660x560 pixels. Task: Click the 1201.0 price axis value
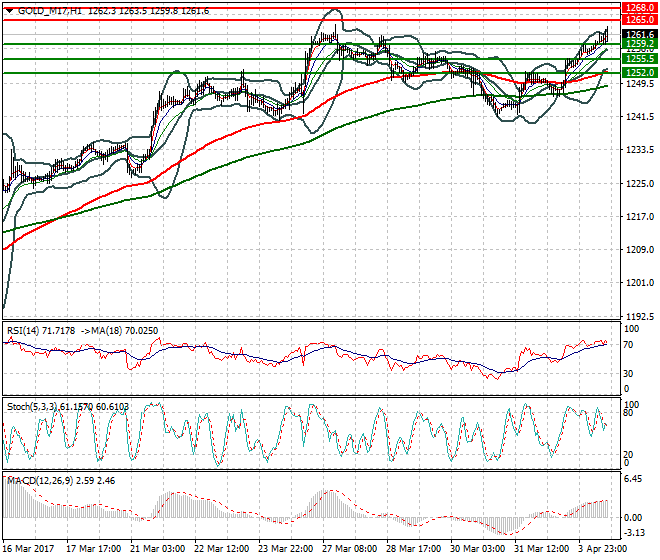point(640,283)
